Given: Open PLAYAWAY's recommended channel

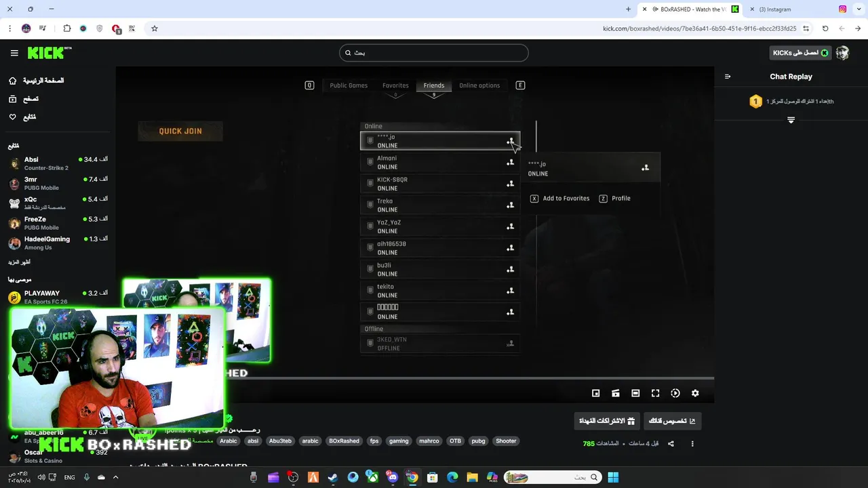Looking at the screenshot, I should click(x=58, y=298).
